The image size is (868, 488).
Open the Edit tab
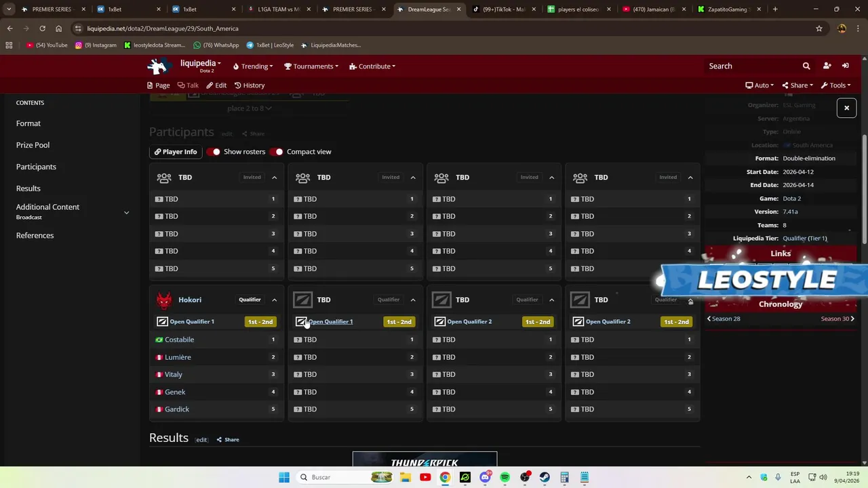216,85
